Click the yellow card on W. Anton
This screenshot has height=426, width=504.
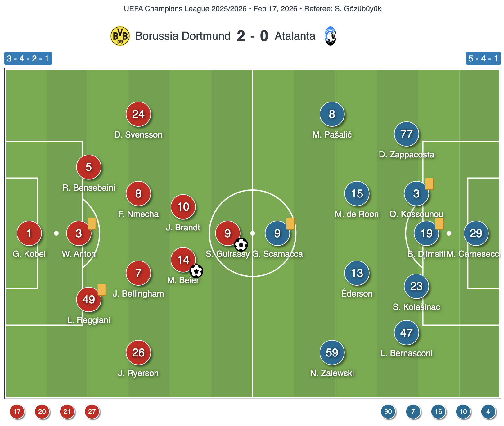[92, 224]
